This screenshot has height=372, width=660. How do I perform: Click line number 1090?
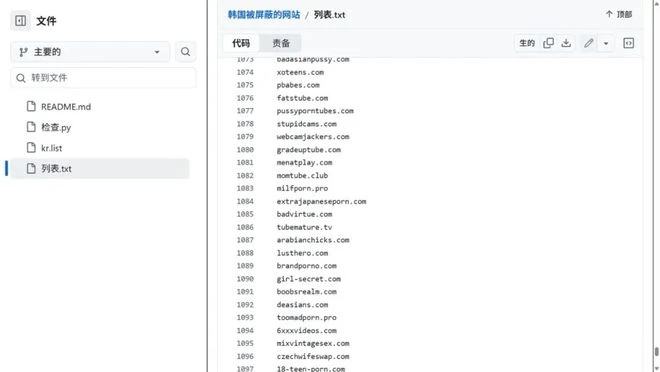[x=245, y=279]
